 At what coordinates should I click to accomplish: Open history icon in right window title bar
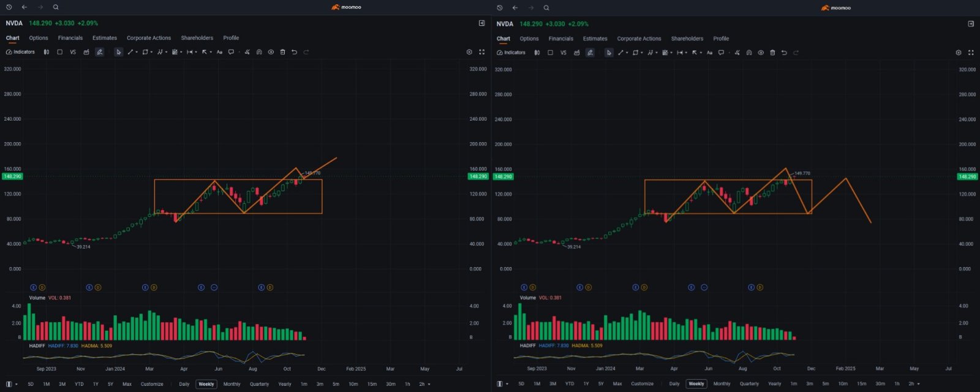tap(499, 8)
